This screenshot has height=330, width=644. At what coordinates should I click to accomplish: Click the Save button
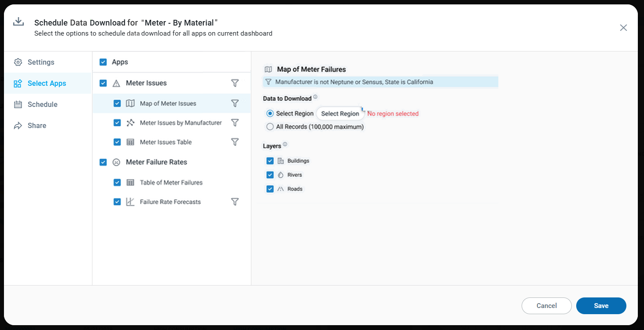tap(601, 306)
